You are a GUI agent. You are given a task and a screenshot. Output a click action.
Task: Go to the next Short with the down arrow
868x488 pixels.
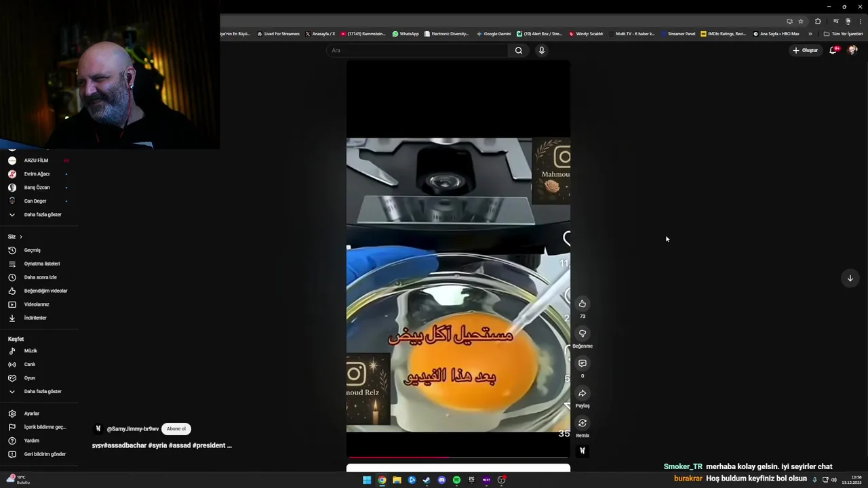point(850,278)
